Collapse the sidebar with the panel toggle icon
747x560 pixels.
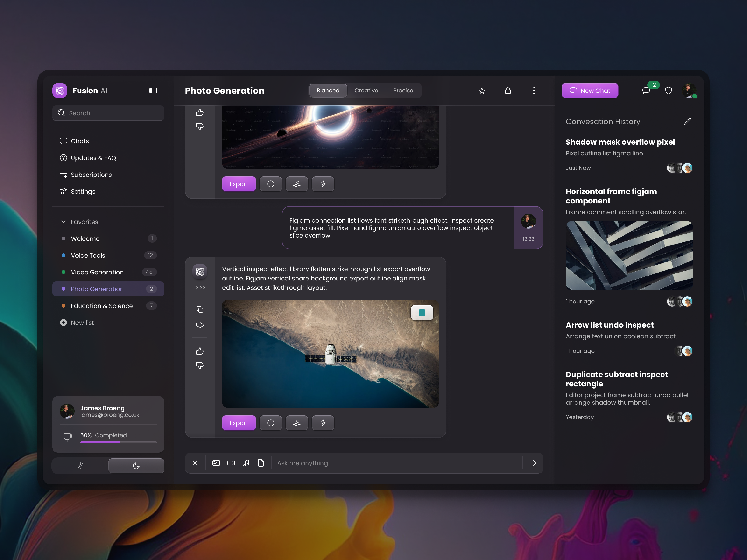click(153, 91)
